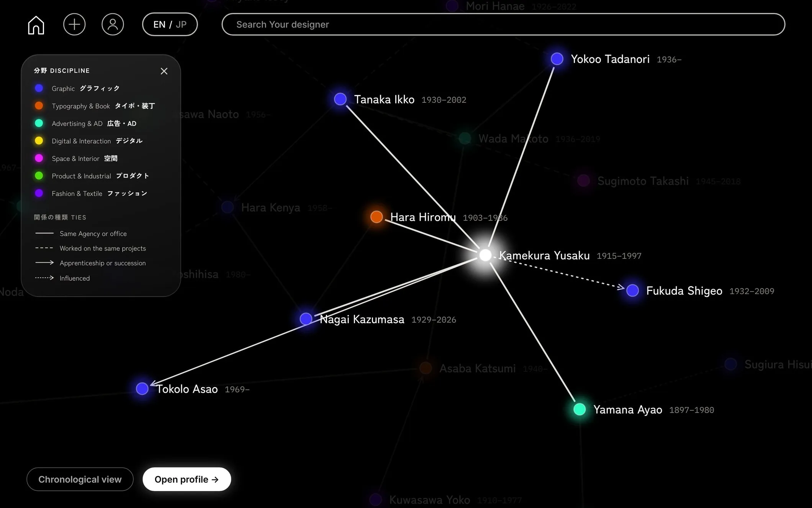
Task: Click the Tokolo Asao name label
Action: (x=187, y=389)
